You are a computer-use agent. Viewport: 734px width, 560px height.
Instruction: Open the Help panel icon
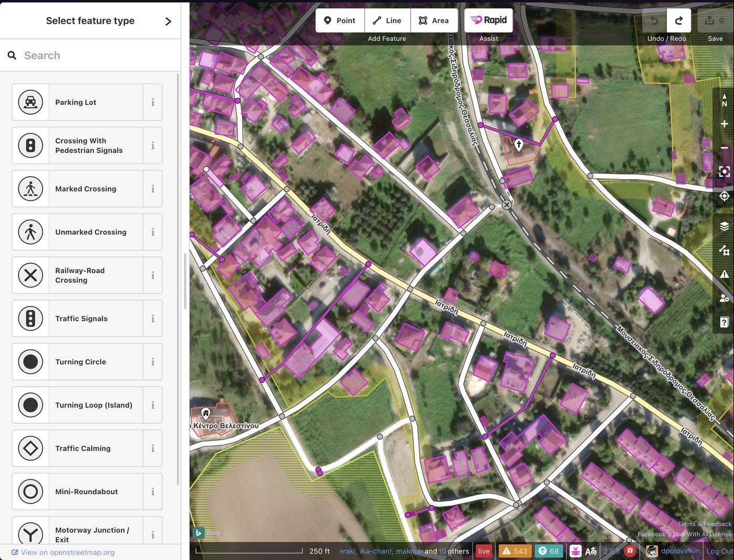pyautogui.click(x=724, y=322)
